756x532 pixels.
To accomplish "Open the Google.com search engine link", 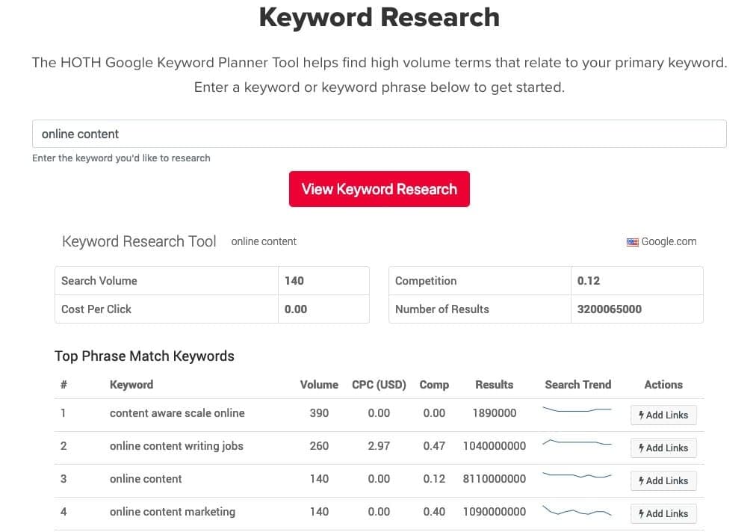I will click(669, 241).
